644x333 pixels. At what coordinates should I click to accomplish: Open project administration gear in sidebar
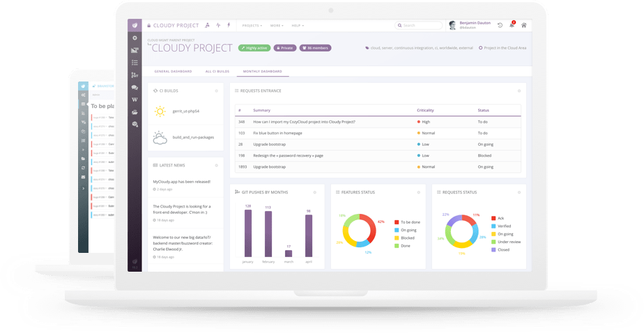click(x=135, y=38)
